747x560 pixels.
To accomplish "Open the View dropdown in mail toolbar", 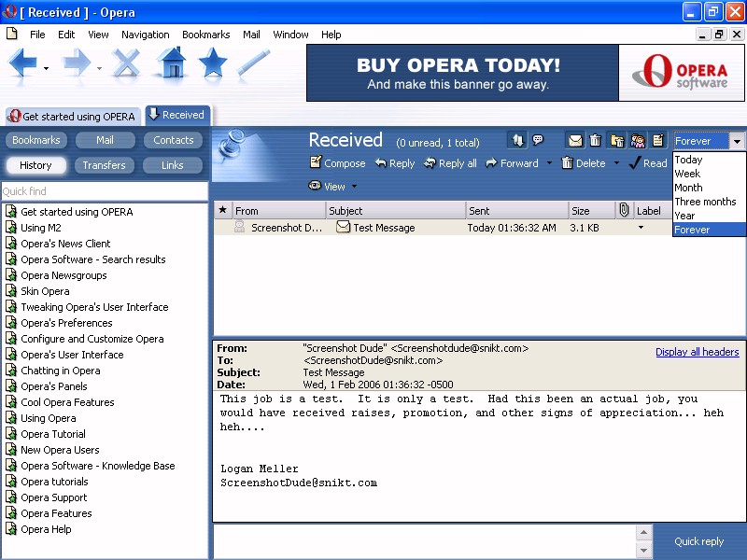I will pos(333,187).
